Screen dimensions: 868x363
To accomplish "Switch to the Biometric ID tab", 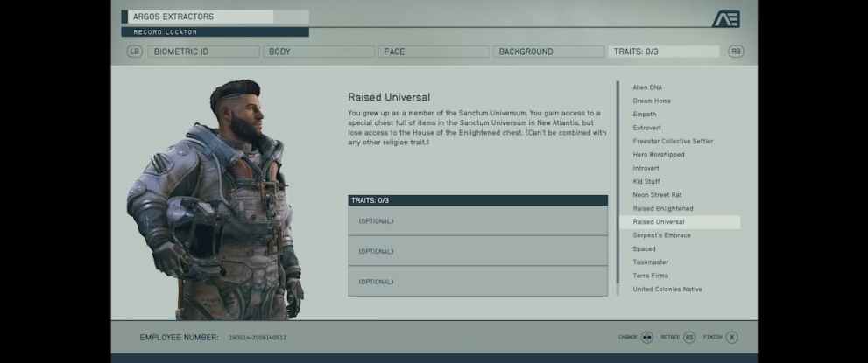I will coord(204,52).
